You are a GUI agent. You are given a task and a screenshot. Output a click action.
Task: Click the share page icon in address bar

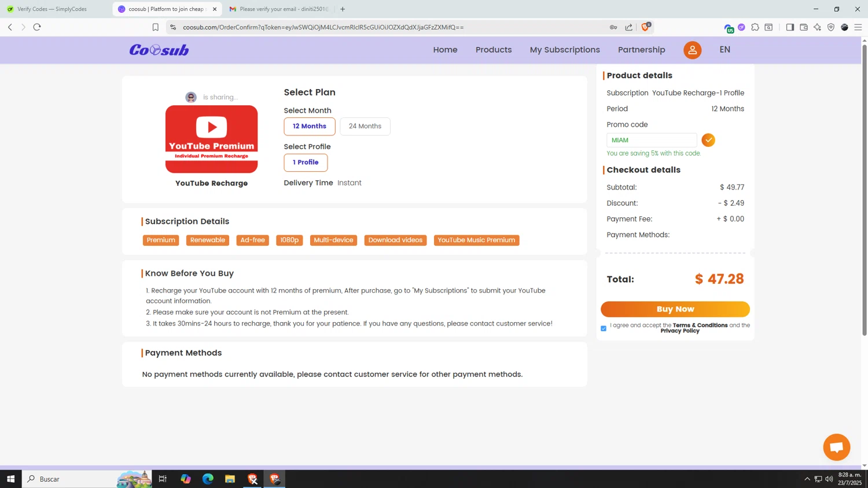(629, 27)
